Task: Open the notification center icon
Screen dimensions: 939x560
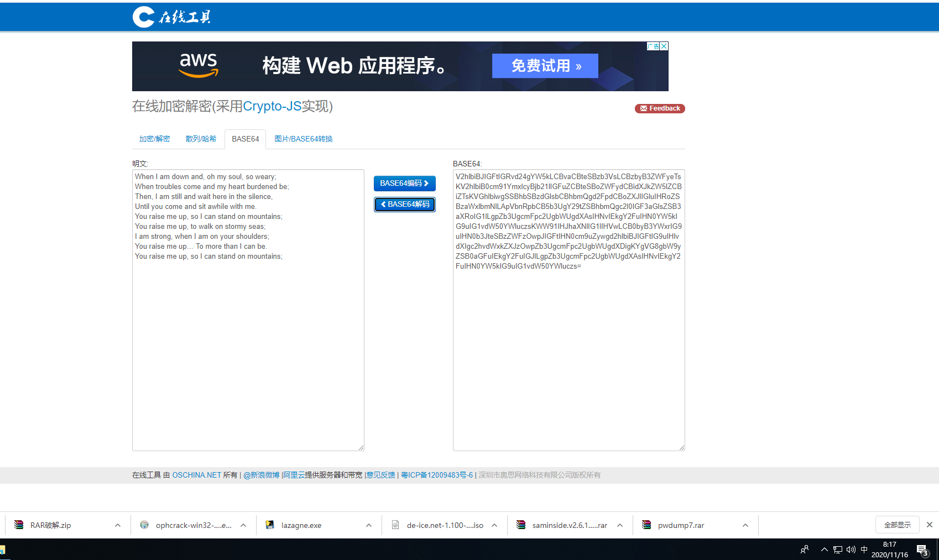Action: click(x=922, y=549)
